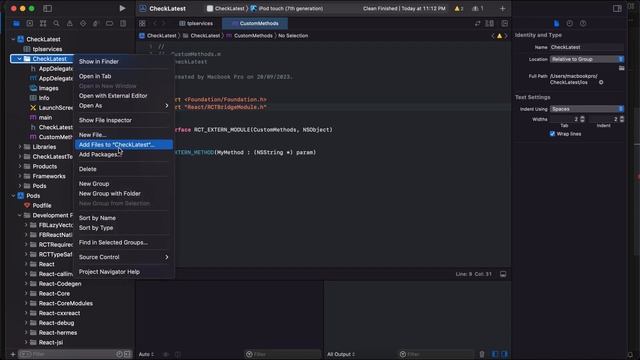Edit the Name field CheckLatest

(587, 47)
